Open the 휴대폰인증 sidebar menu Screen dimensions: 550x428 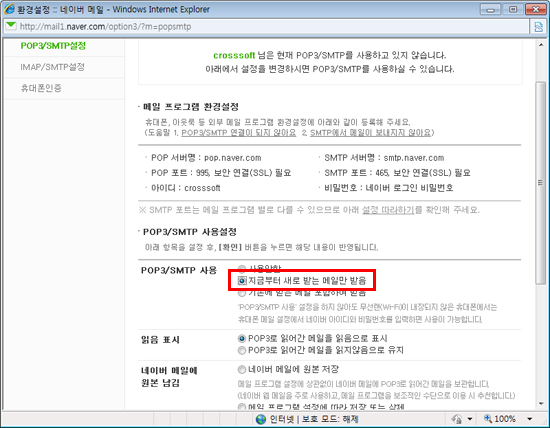[x=41, y=88]
